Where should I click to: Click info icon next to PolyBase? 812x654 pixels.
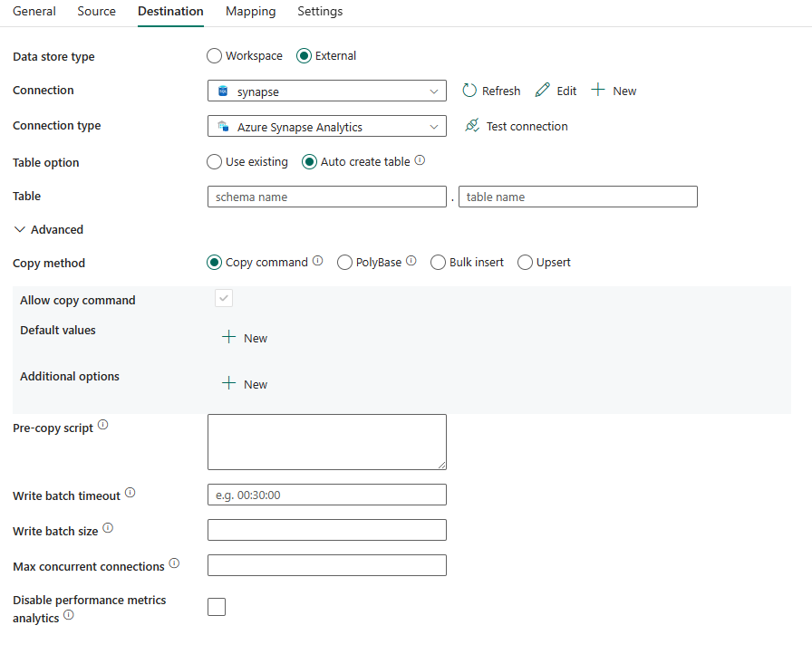tap(411, 261)
